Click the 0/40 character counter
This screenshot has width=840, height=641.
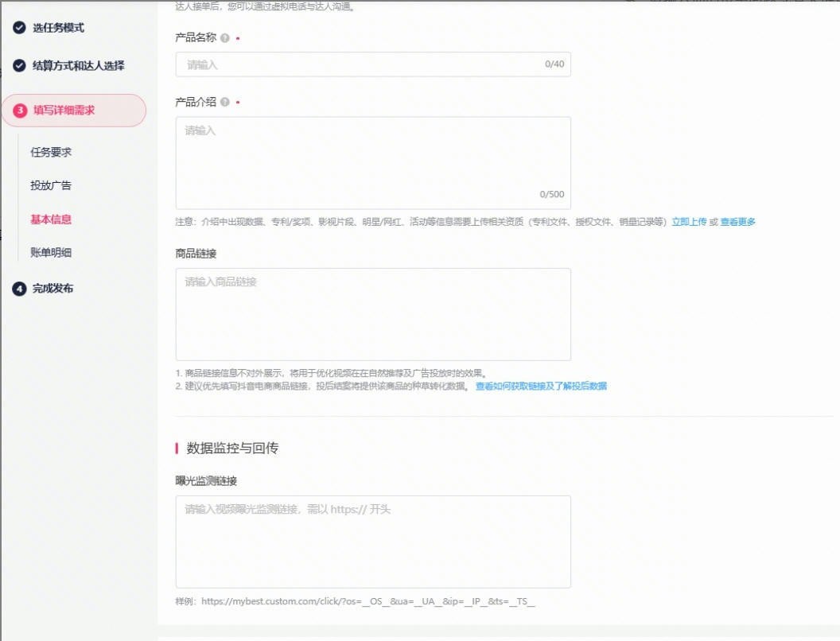[554, 64]
